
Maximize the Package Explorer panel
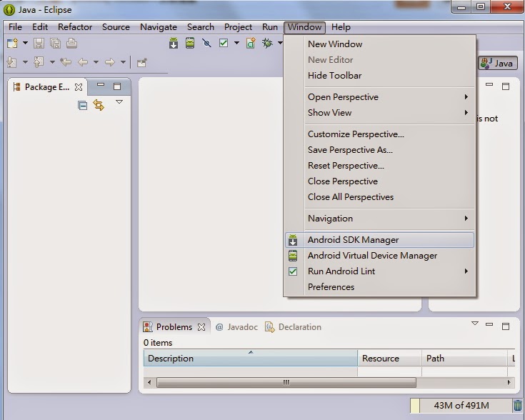click(x=117, y=86)
